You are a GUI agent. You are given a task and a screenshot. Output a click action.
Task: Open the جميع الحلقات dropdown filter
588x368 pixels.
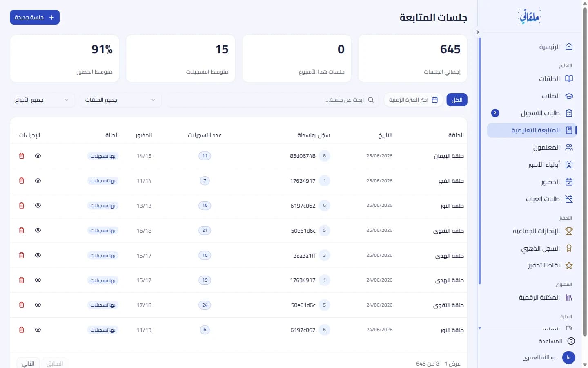click(x=121, y=100)
